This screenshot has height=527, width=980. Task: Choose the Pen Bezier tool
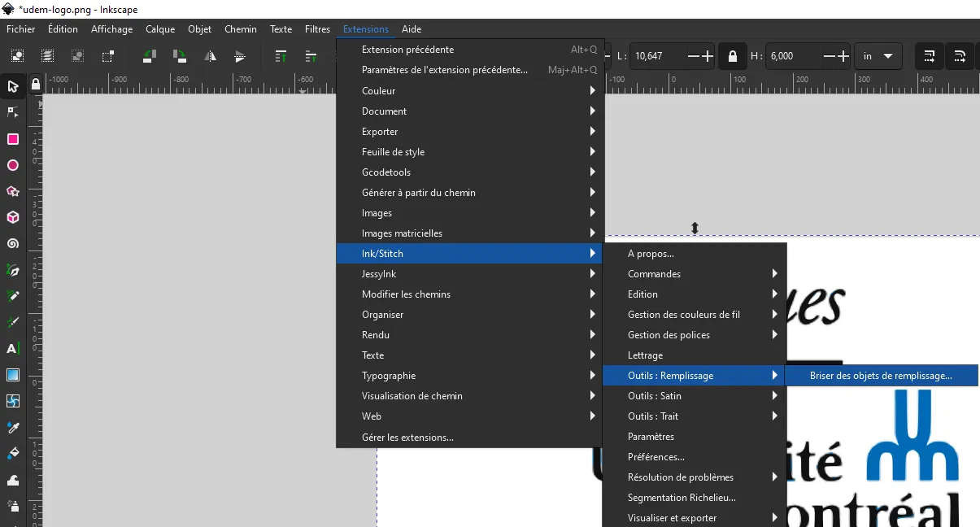click(13, 270)
